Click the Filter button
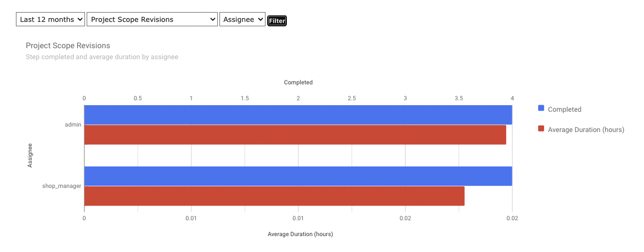This screenshot has width=644, height=252. (x=277, y=21)
